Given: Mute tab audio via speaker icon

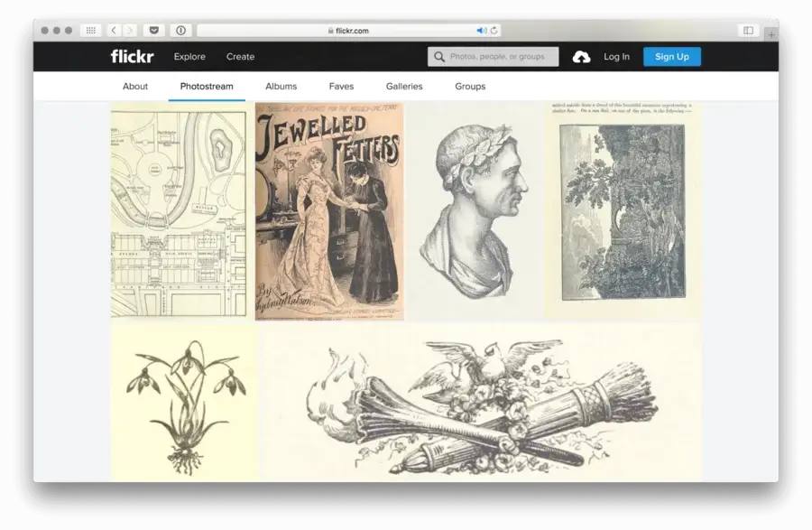Looking at the screenshot, I should 481,31.
